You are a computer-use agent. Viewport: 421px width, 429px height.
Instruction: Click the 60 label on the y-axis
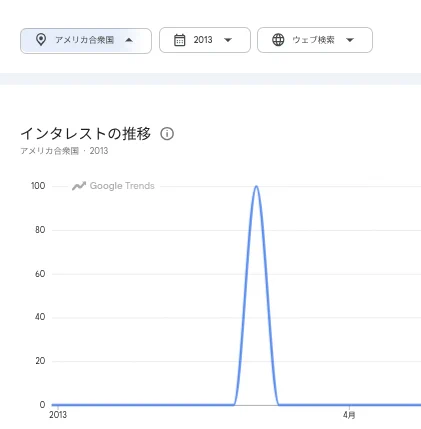click(40, 274)
